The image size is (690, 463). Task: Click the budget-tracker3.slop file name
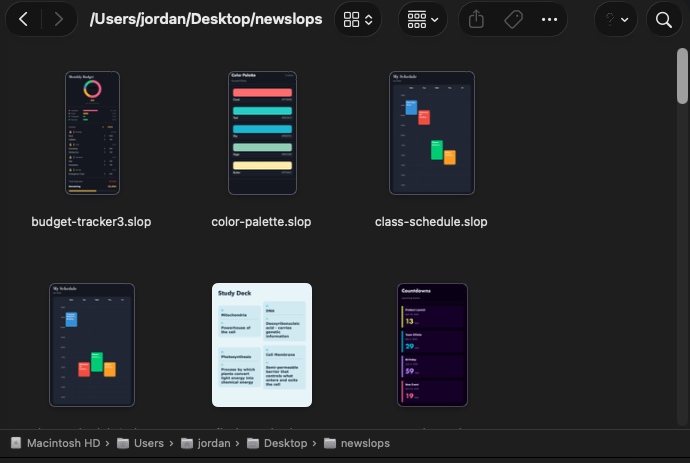91,222
